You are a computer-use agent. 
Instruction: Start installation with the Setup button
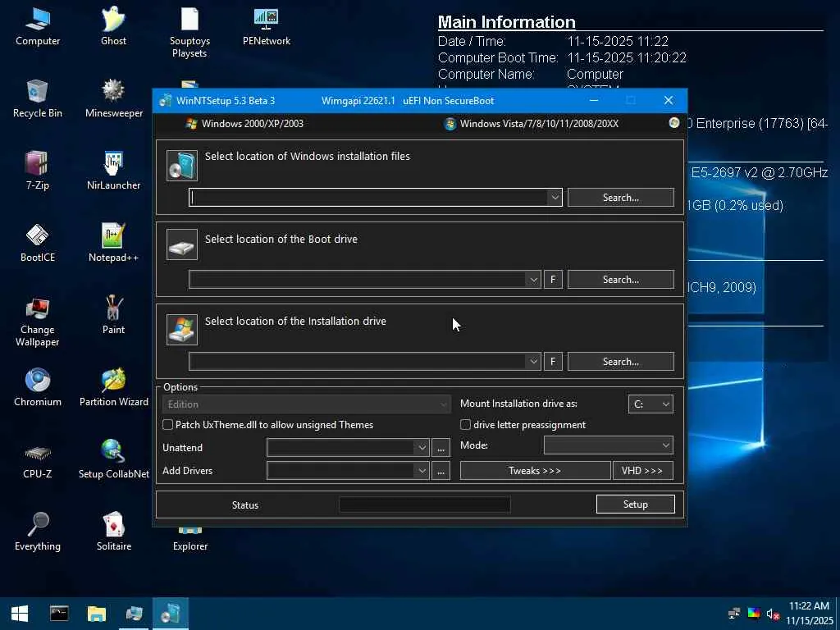point(636,504)
